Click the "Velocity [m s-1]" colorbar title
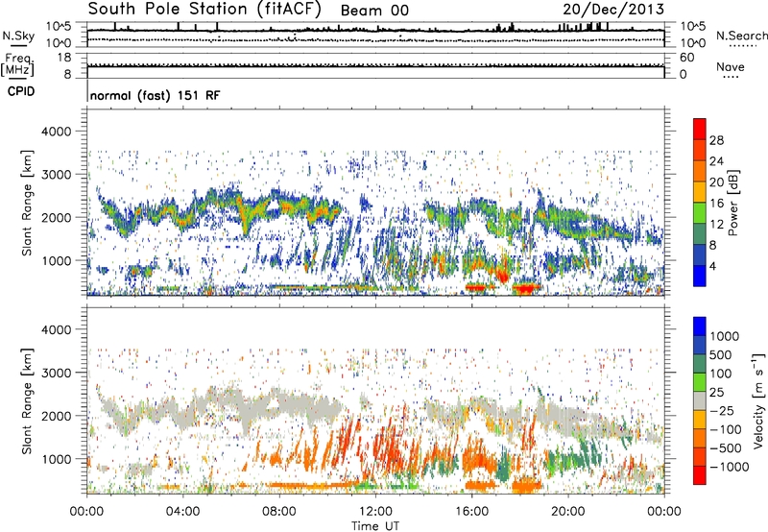This screenshot has height=532, width=768. click(758, 400)
